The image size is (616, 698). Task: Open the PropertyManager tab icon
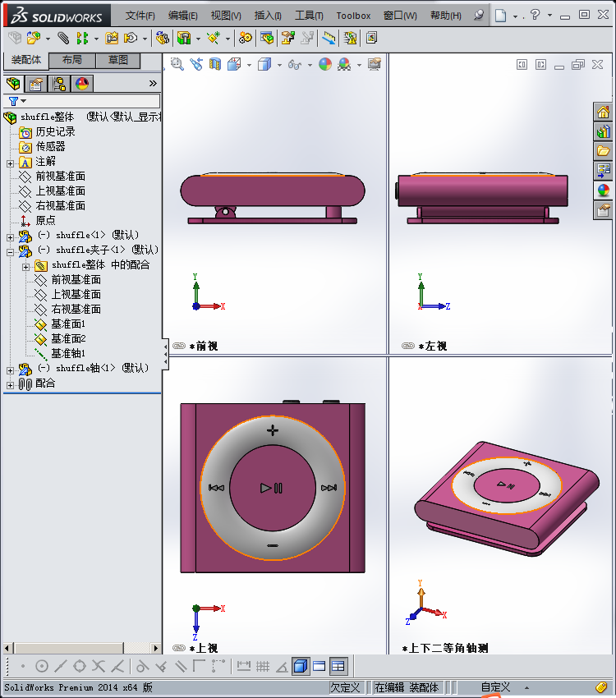tap(36, 84)
